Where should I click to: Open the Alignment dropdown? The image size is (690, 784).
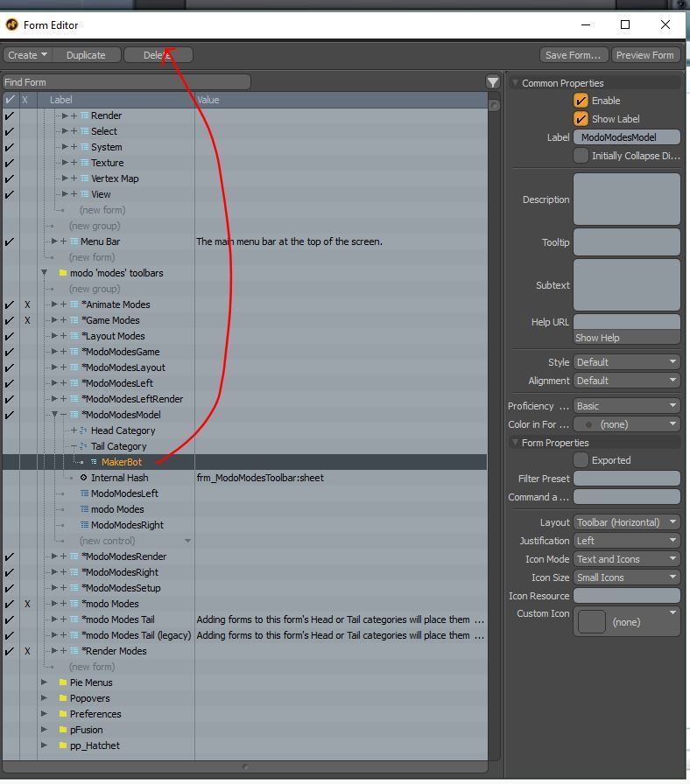tap(626, 381)
